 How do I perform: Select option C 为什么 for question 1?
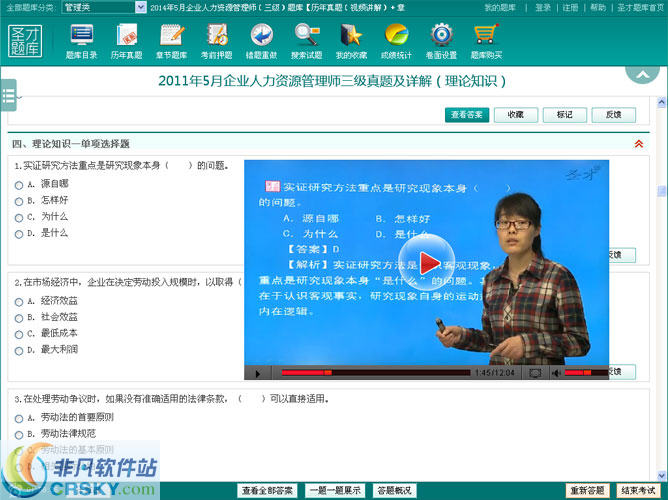coord(19,218)
